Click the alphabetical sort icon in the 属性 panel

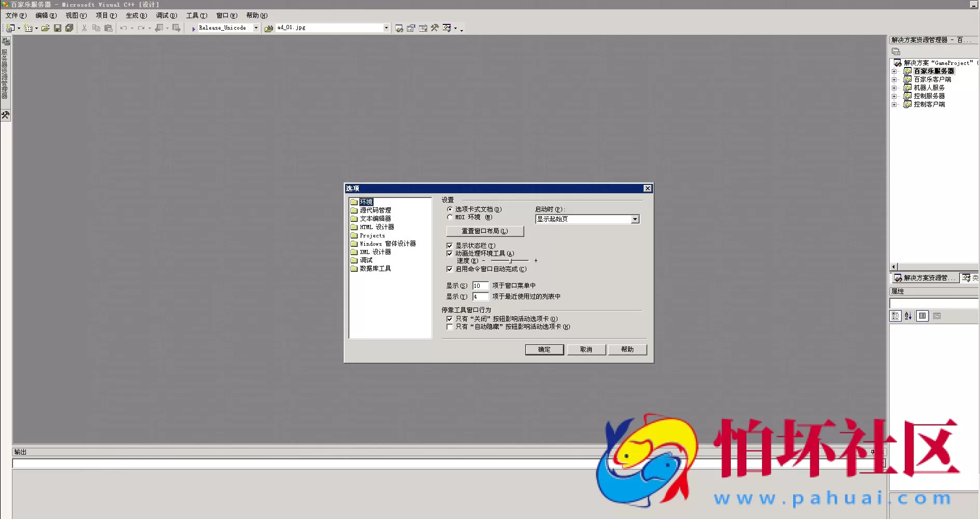pyautogui.click(x=908, y=315)
